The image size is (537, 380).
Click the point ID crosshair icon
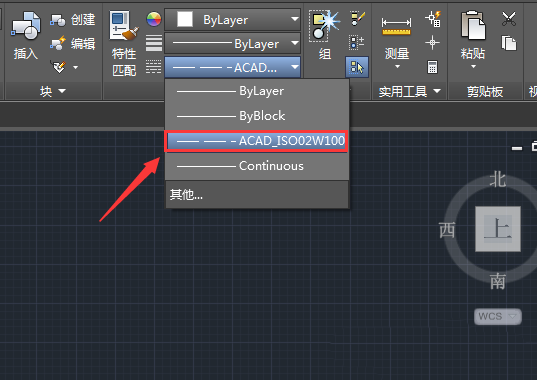432,43
